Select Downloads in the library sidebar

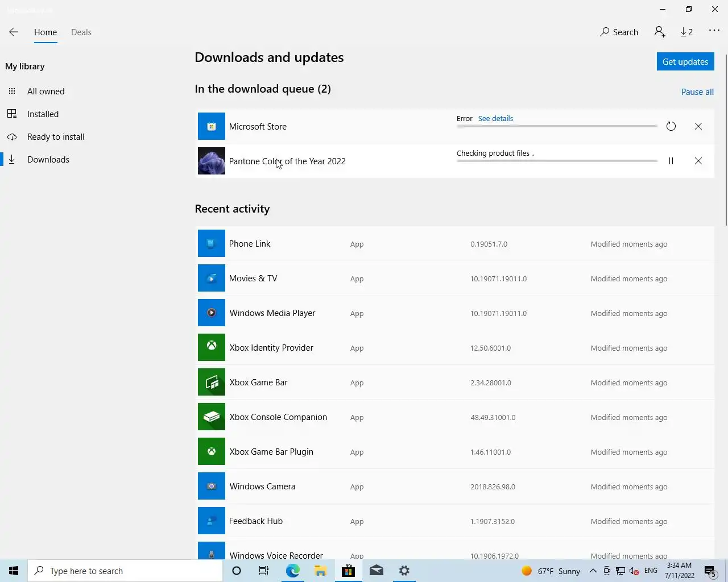pos(48,160)
